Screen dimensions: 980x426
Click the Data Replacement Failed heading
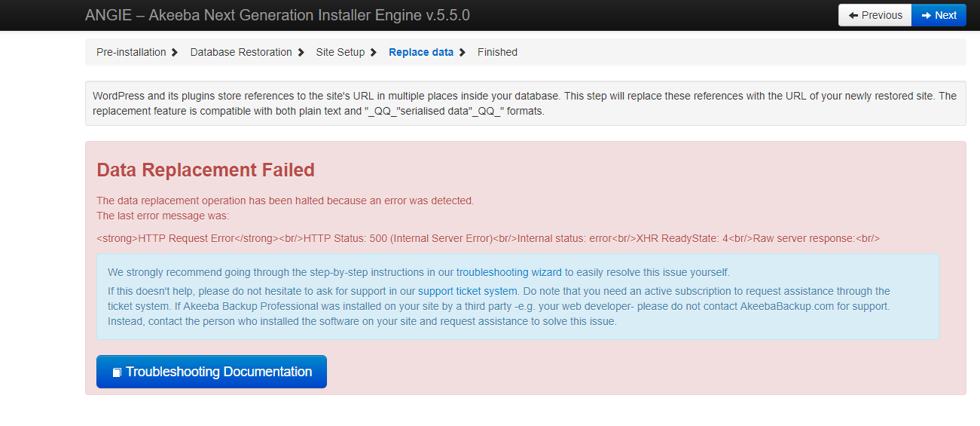tap(206, 170)
